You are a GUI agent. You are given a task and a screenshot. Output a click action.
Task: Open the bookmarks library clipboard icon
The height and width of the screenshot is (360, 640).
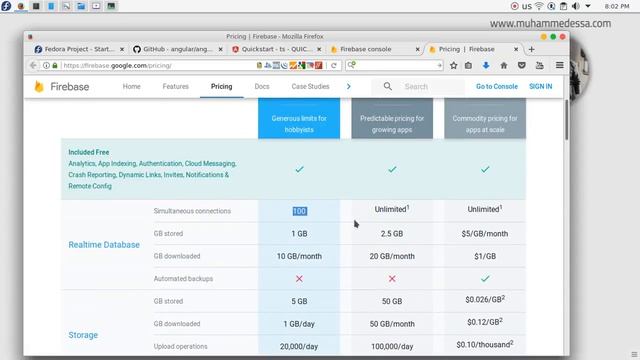click(469, 65)
